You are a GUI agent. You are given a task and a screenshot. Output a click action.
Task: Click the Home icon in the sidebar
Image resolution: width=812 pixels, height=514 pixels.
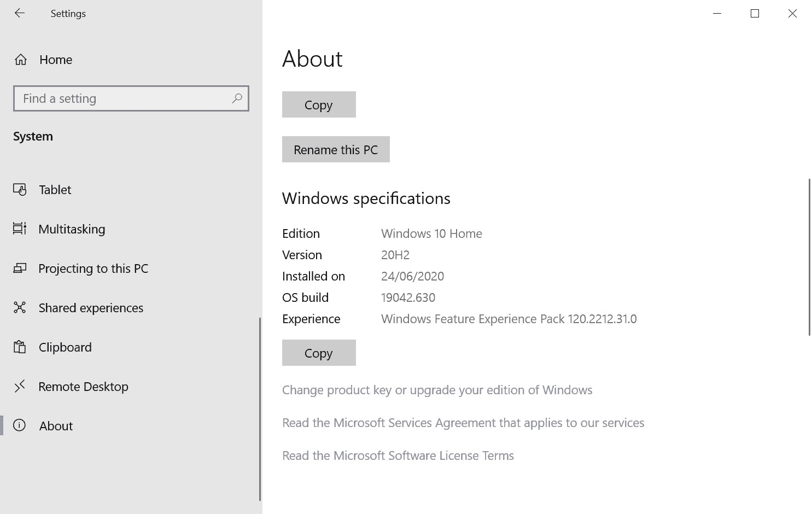pos(20,60)
